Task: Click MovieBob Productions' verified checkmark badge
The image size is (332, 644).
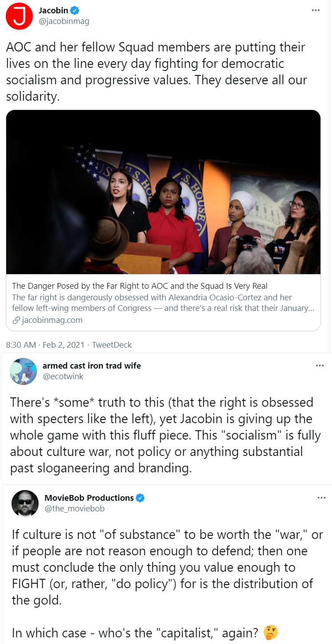Action: 140,498
